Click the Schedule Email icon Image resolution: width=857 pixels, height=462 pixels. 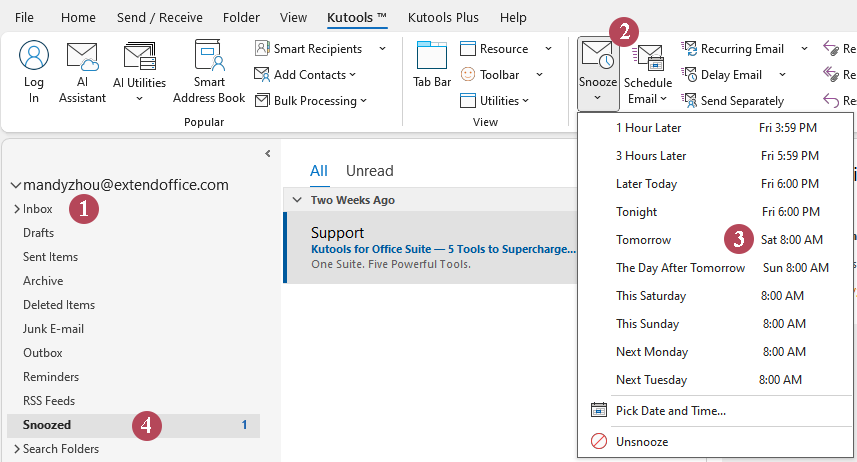tap(648, 58)
